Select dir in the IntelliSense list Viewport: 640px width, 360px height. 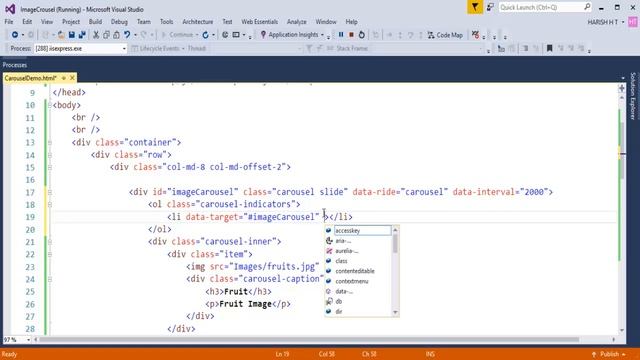(x=339, y=311)
